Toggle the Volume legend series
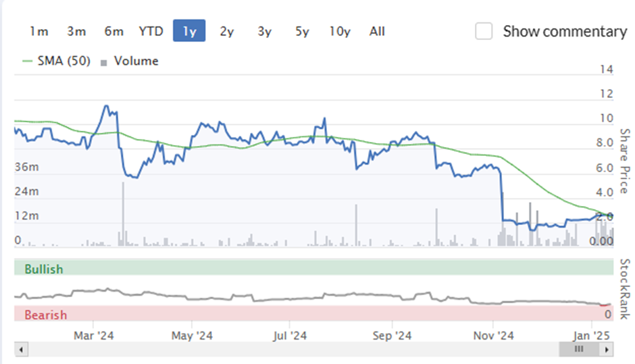Viewport: 635px width, 364px height. click(130, 61)
